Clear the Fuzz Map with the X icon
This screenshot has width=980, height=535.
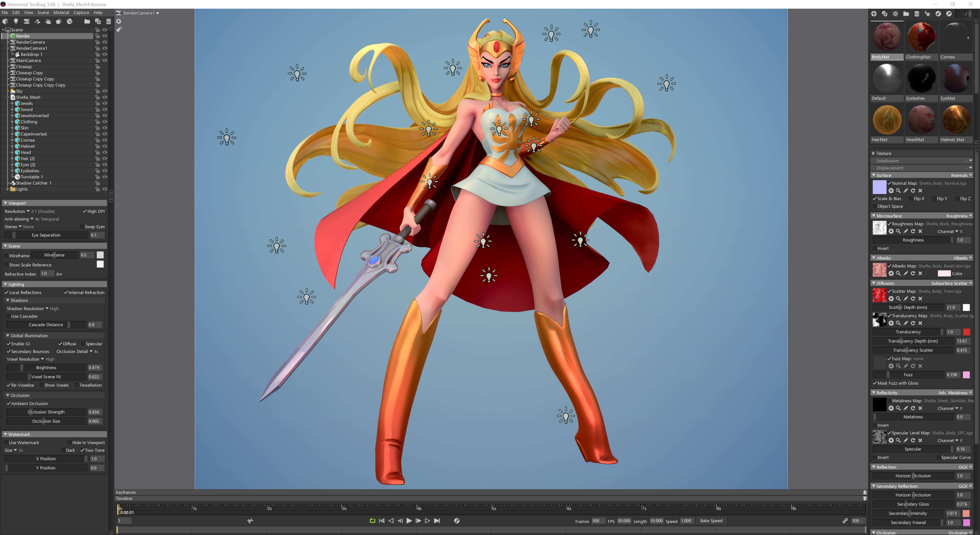(x=920, y=366)
